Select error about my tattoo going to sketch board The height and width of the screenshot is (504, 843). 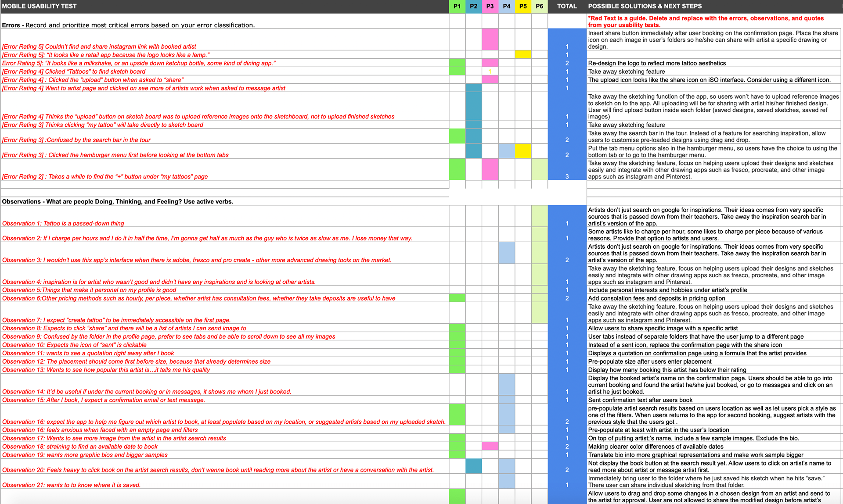[x=224, y=125]
